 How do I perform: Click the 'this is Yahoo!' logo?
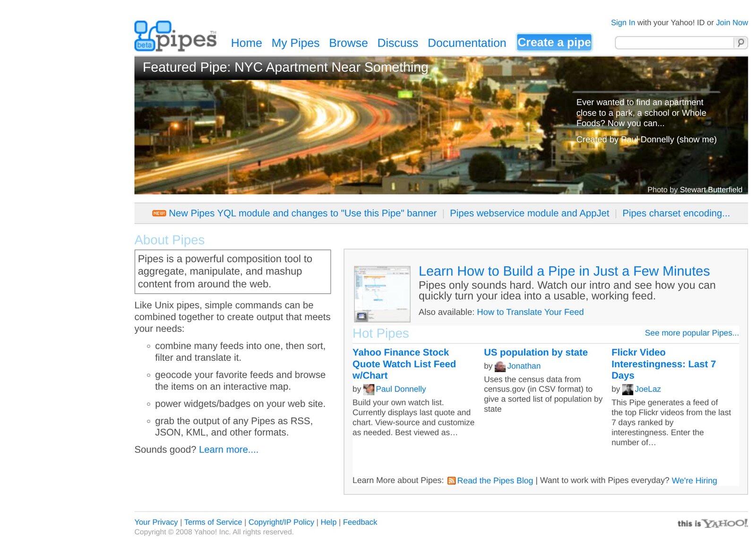point(713,523)
